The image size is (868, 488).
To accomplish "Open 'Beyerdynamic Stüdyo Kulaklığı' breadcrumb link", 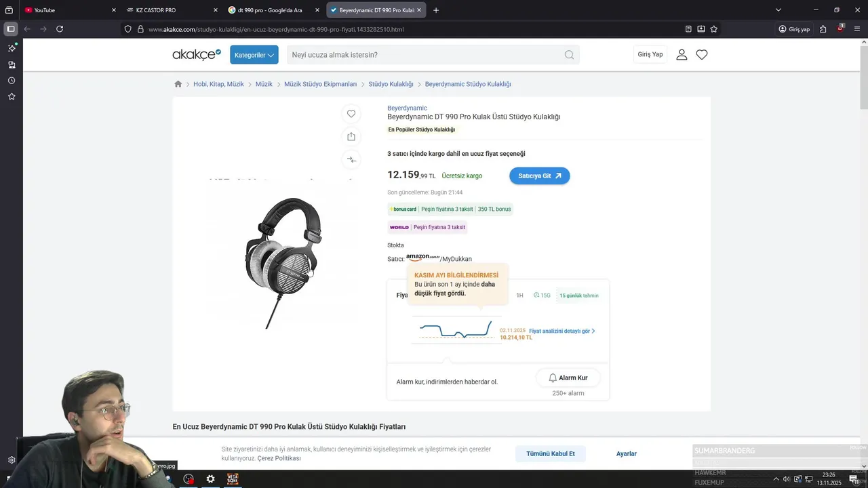I will (x=468, y=84).
